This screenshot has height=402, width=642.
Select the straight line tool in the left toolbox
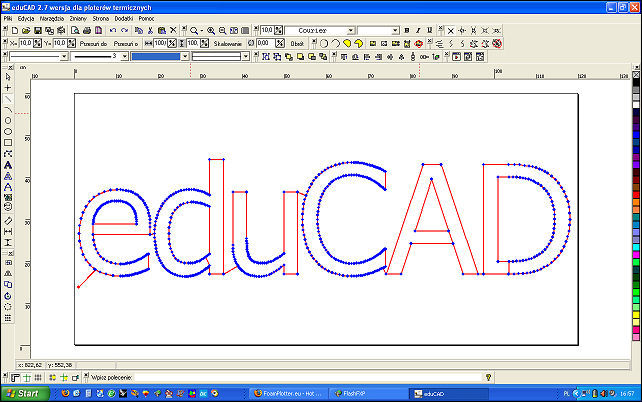tap(8, 99)
